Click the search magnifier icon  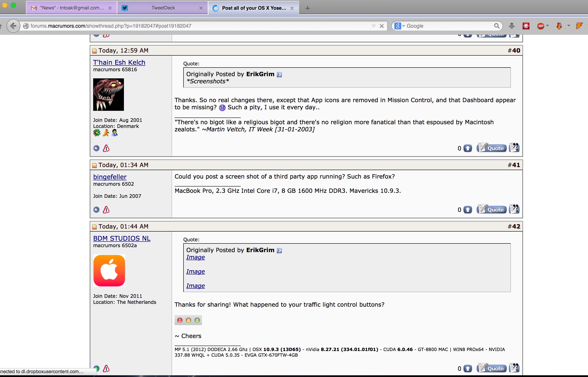(496, 26)
